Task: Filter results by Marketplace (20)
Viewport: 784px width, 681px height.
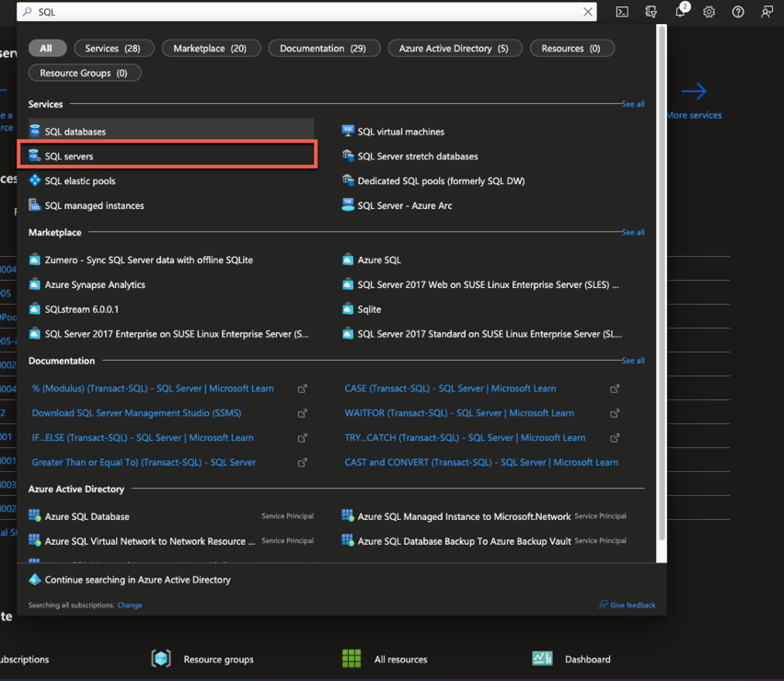Action: tap(211, 47)
